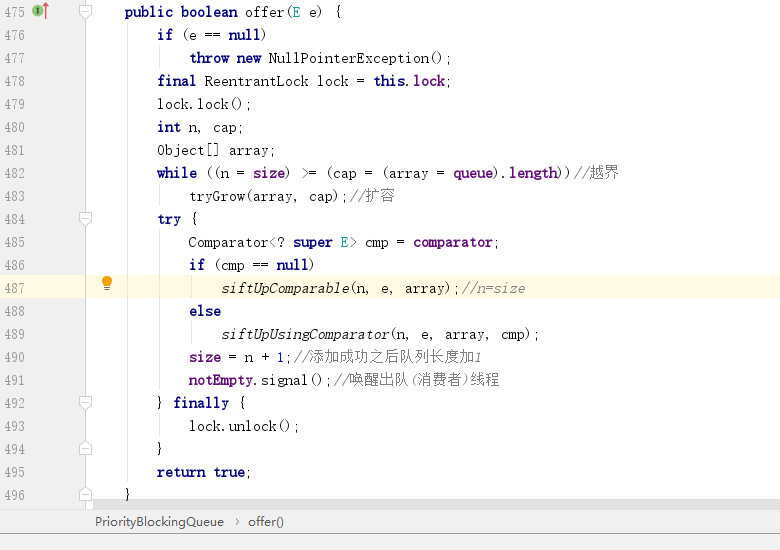Click the queue field on line 482
Viewport: 780px width, 550px height.
pyautogui.click(x=473, y=173)
